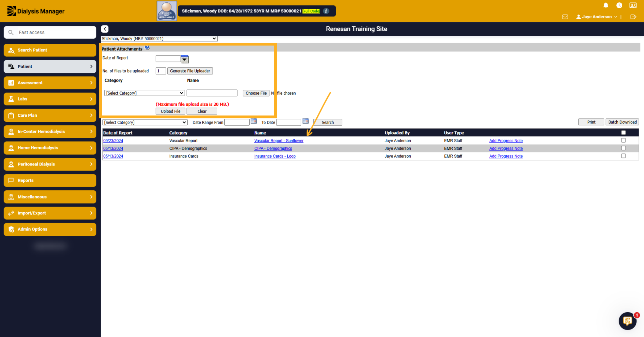The width and height of the screenshot is (644, 337).
Task: Check the Insurance Cards row checkbox
Action: [623, 156]
